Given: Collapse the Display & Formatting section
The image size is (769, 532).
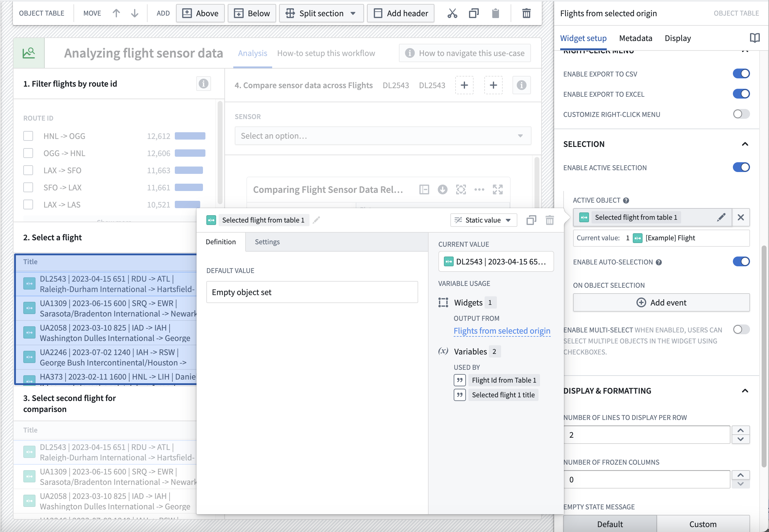Looking at the screenshot, I should (745, 391).
